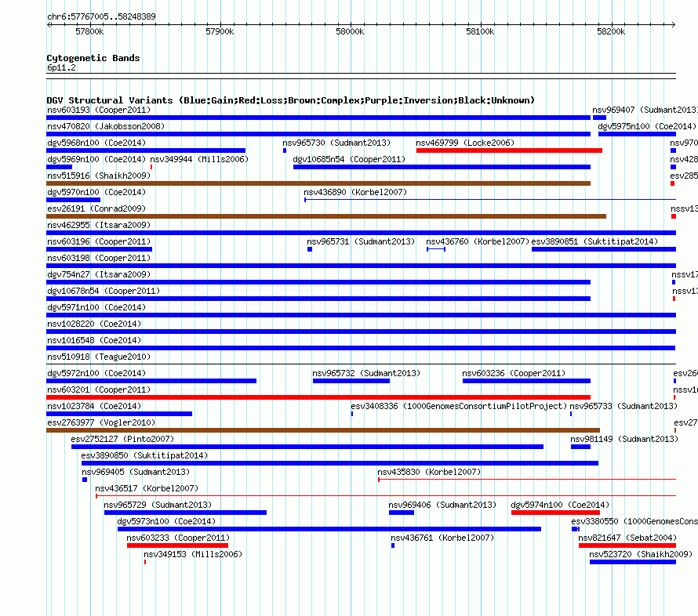Open nsv349153 (Mills2006) variant
The width and height of the screenshot is (698, 616).
(x=145, y=562)
